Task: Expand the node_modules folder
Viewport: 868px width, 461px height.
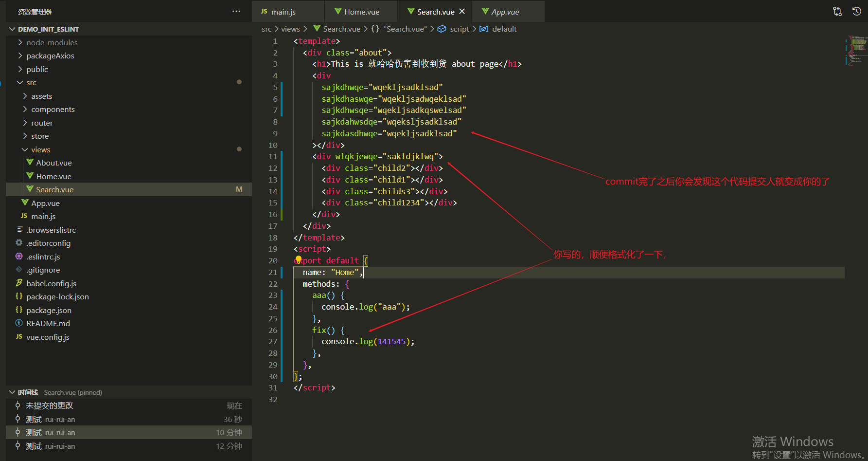Action: (20, 42)
